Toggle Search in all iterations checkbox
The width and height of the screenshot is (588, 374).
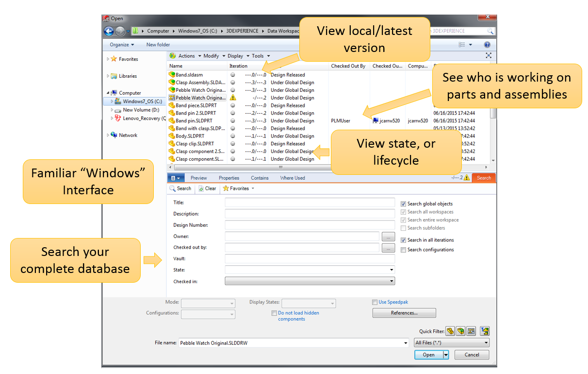pos(404,240)
